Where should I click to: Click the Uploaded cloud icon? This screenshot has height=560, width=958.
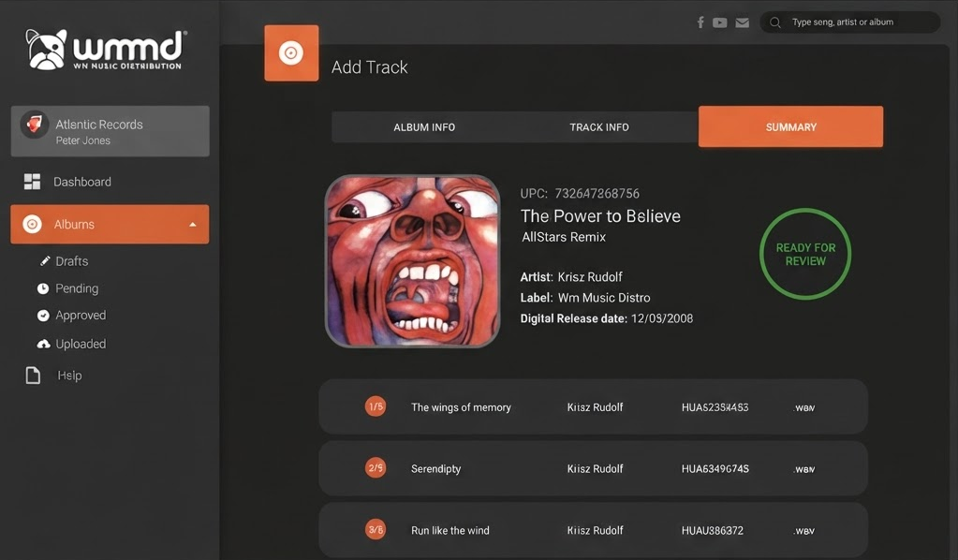pyautogui.click(x=43, y=344)
